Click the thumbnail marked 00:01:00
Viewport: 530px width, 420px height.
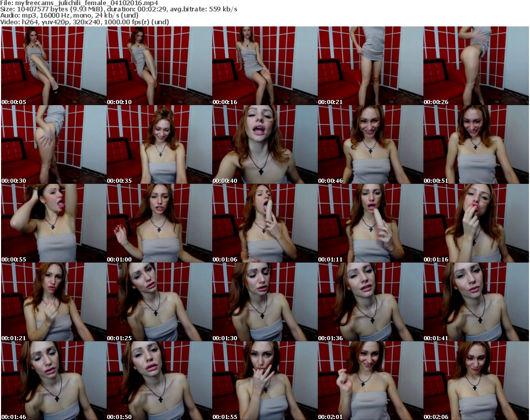click(x=159, y=223)
